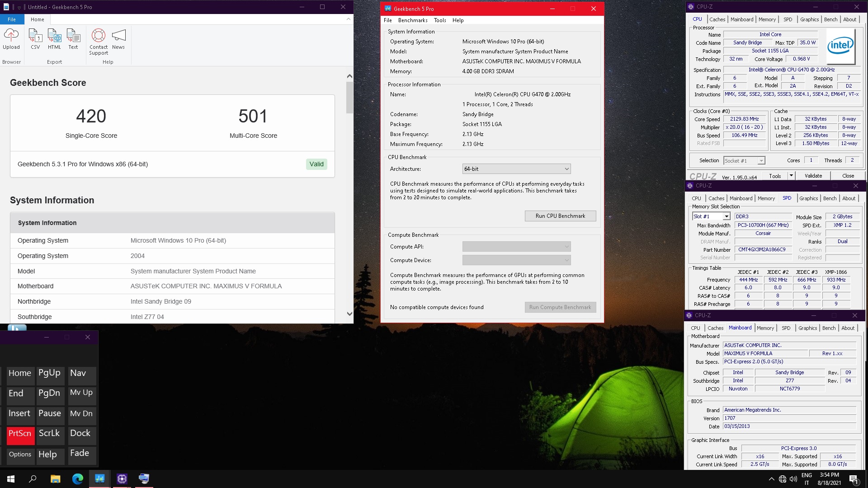Open taskbar Search icon
This screenshot has height=488, width=868.
[33, 479]
